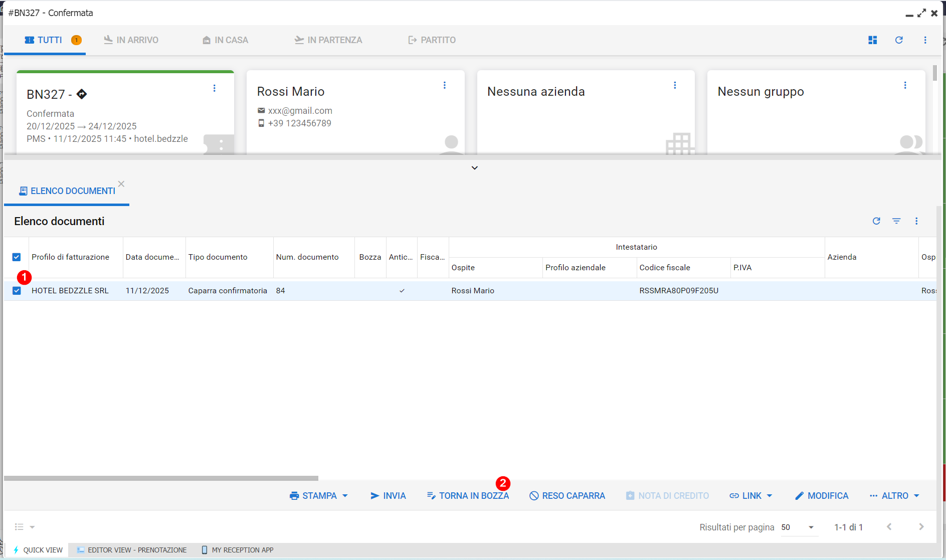The image size is (946, 560).
Task: Switch to the In Arrivo tab
Action: 131,40
